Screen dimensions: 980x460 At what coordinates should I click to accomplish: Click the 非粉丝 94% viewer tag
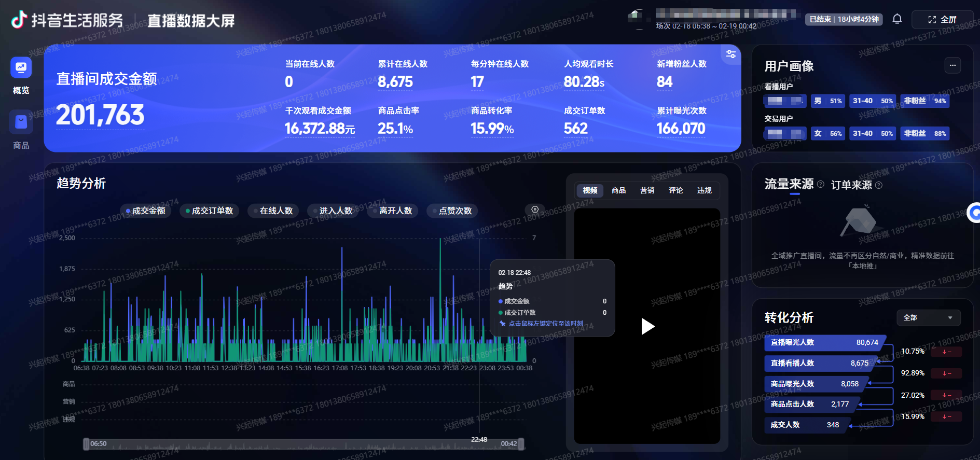925,101
